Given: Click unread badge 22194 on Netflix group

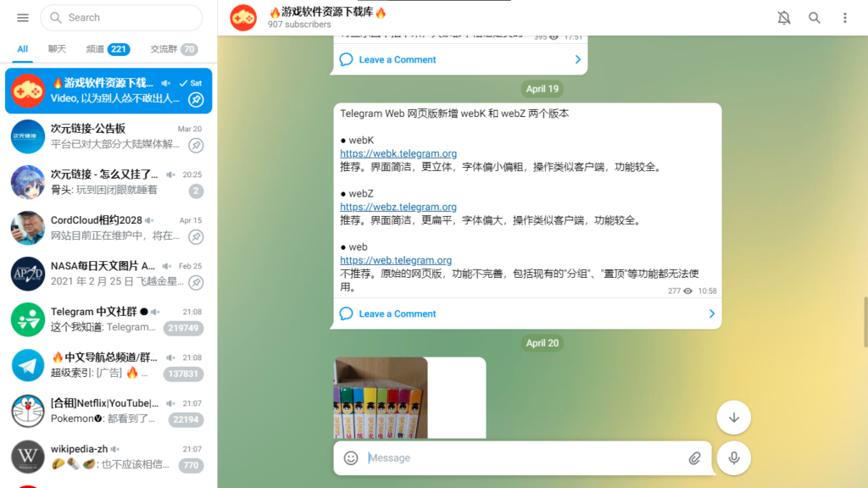Looking at the screenshot, I should coord(186,420).
